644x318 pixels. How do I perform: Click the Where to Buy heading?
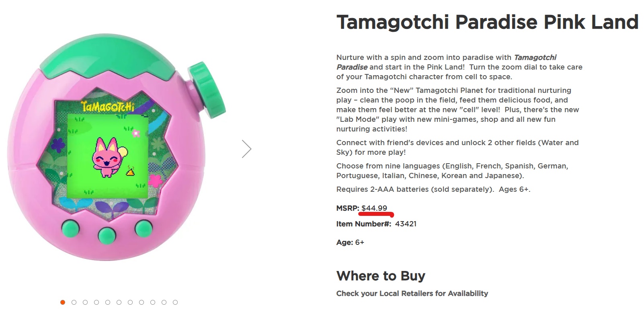click(381, 276)
